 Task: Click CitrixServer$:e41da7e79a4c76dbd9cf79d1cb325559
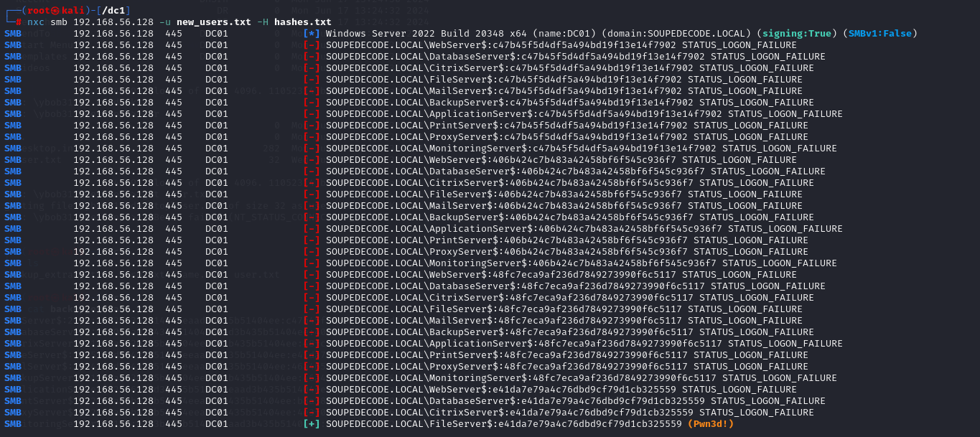[x=561, y=413]
